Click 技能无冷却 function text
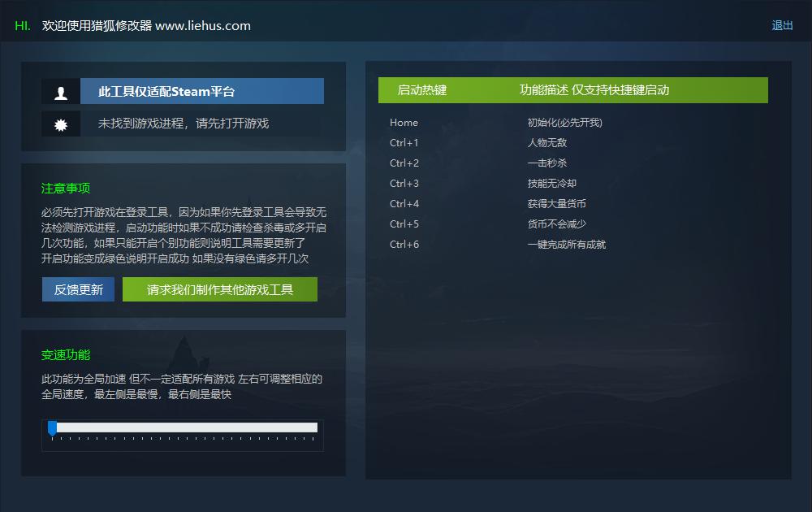 tap(552, 184)
